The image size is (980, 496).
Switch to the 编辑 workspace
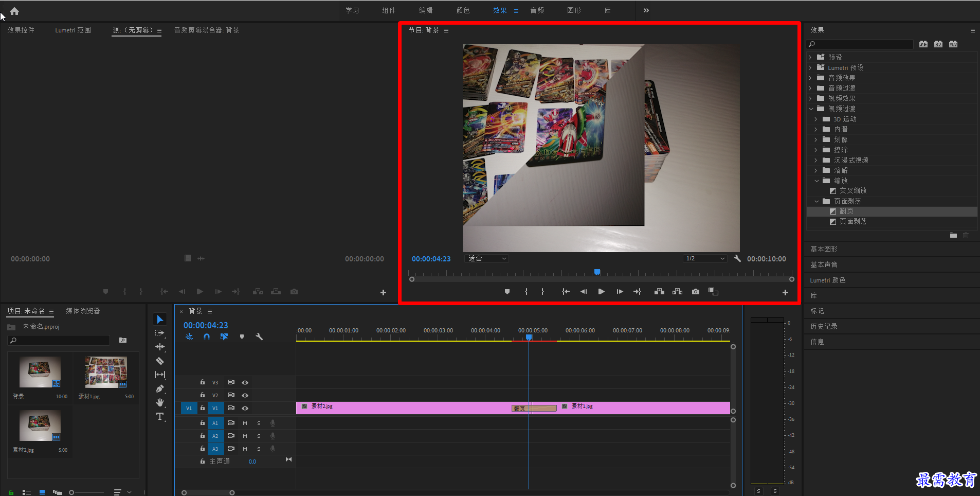(426, 10)
